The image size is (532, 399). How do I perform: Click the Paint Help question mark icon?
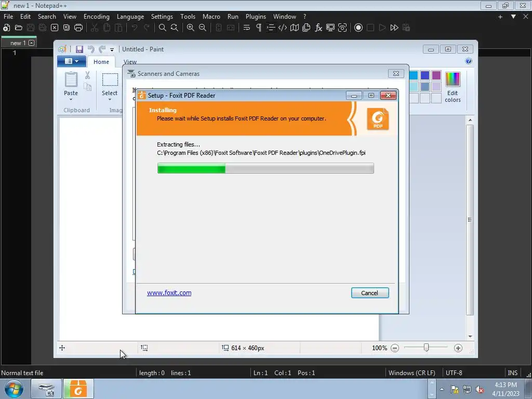pyautogui.click(x=469, y=61)
